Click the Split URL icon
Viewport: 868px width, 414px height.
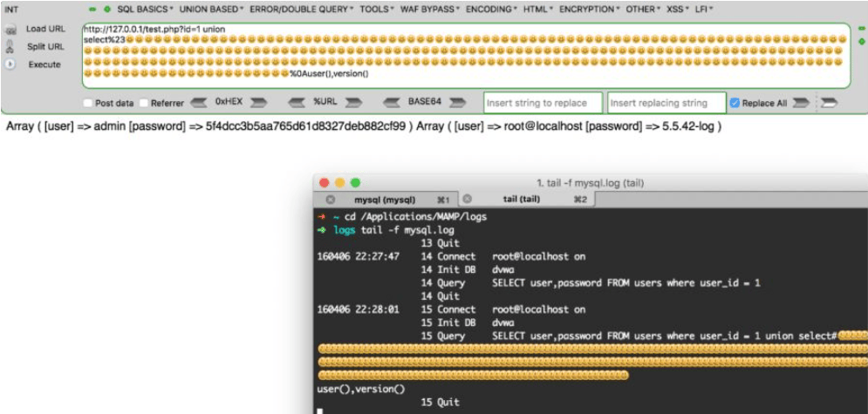10,47
